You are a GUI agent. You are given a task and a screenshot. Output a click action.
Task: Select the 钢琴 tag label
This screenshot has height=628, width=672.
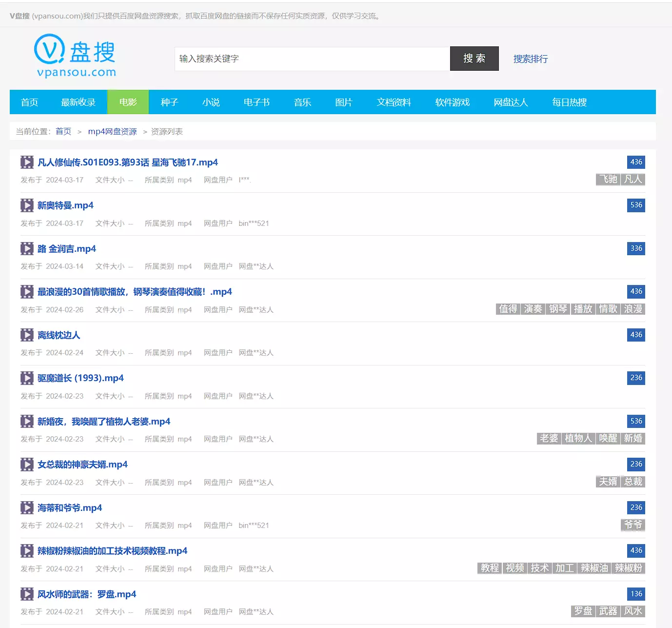point(558,309)
